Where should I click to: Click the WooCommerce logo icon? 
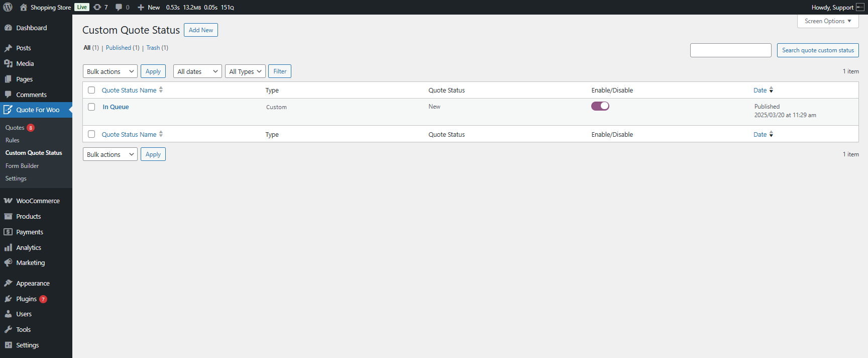pos(8,201)
